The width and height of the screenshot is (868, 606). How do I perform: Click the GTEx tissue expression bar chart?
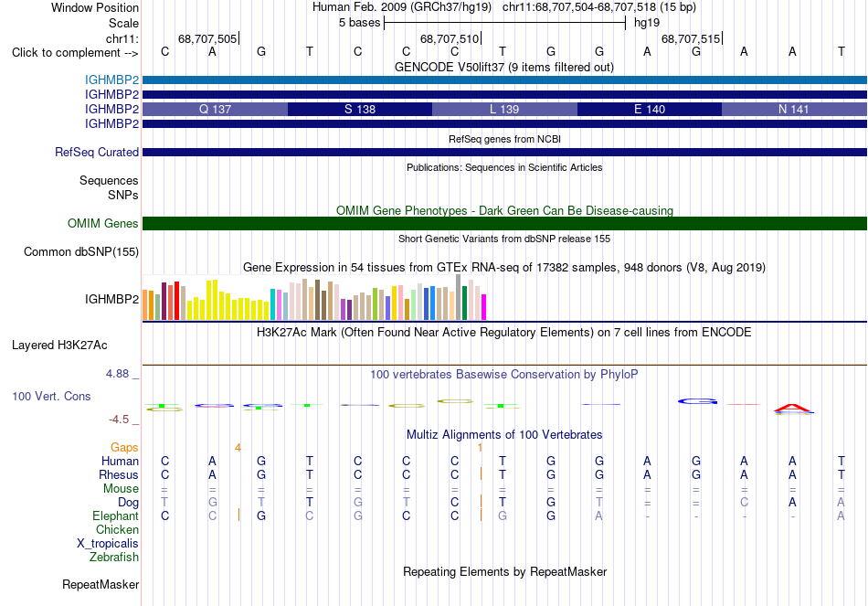(314, 297)
